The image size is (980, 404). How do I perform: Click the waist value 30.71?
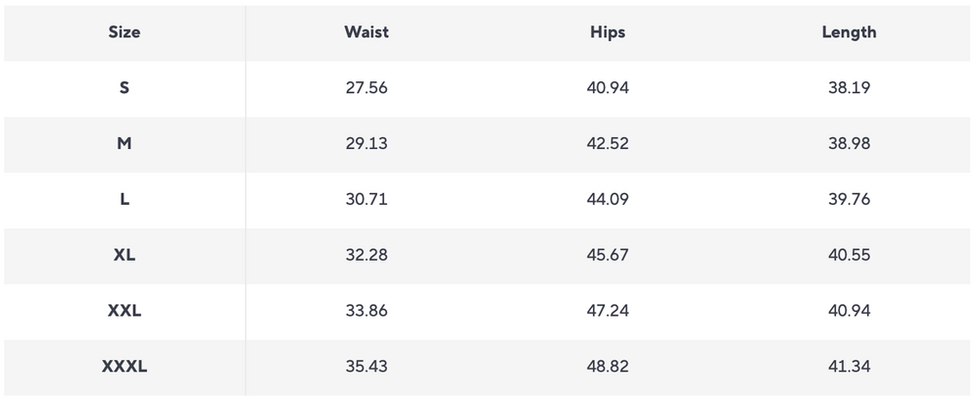(367, 200)
